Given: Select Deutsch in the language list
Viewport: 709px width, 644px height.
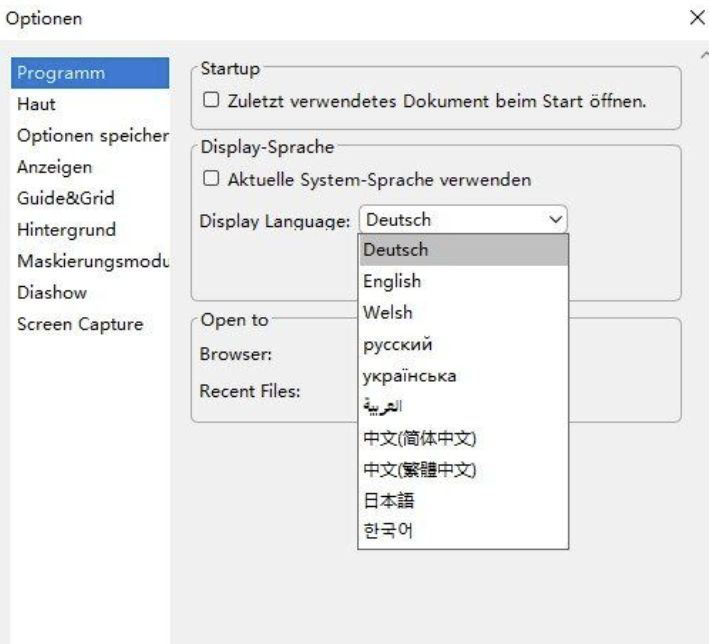Looking at the screenshot, I should pyautogui.click(x=463, y=250).
